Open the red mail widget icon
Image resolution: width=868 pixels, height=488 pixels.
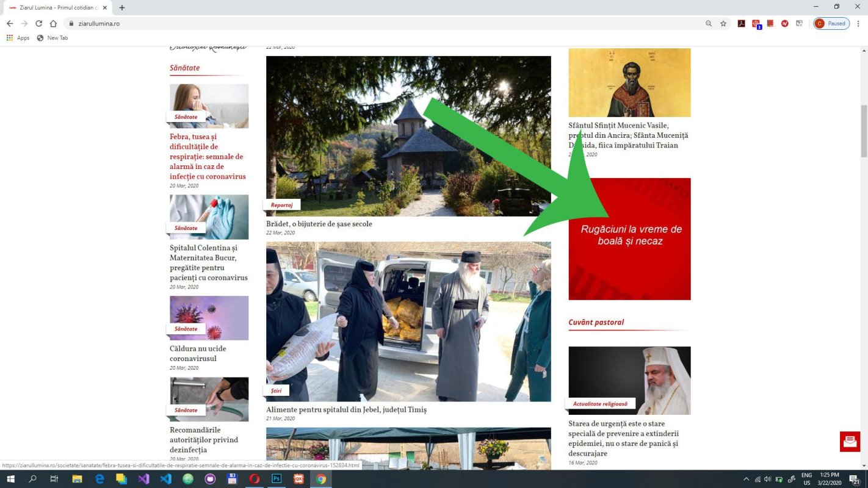point(850,441)
